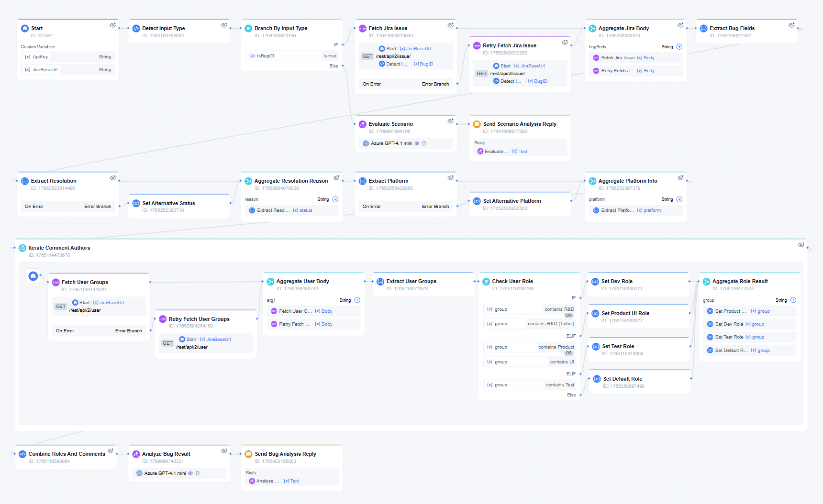The image size is (823, 504).
Task: Click the Set Dev Role variable icon
Action: pyautogui.click(x=595, y=282)
